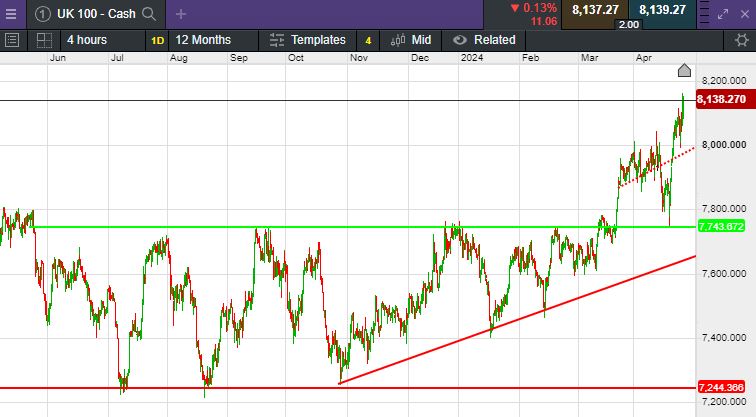Open the Mid price type selector
Image resolution: width=756 pixels, height=417 pixels.
(x=411, y=40)
